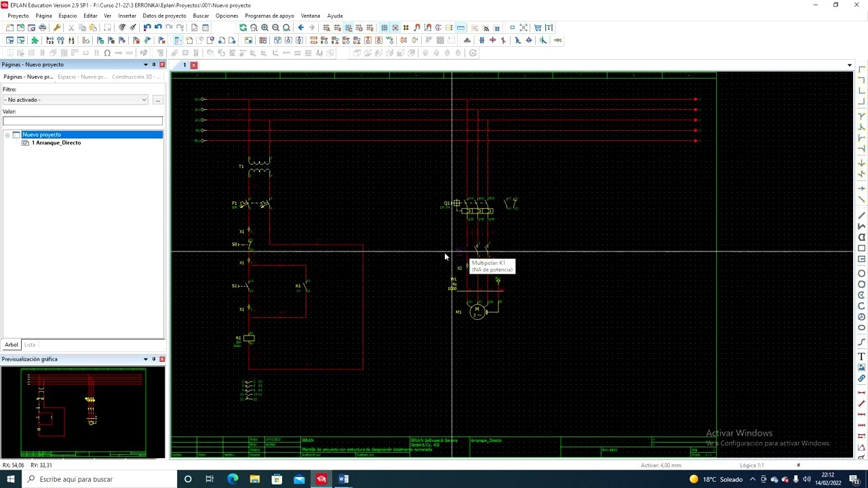Click the weather '18°C Soleado' widget
This screenshot has height=488, width=868.
pyautogui.click(x=715, y=479)
